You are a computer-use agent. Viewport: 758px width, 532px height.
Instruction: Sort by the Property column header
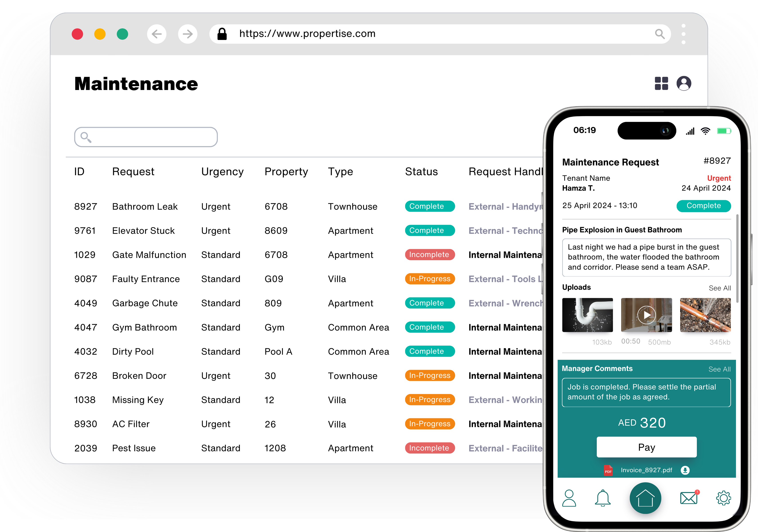pyautogui.click(x=286, y=172)
